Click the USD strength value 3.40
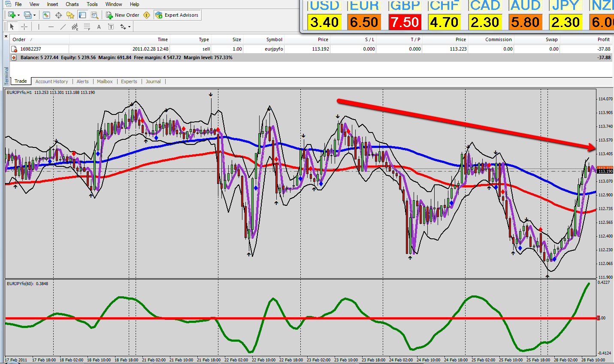This screenshot has height=364, width=614. [x=324, y=22]
